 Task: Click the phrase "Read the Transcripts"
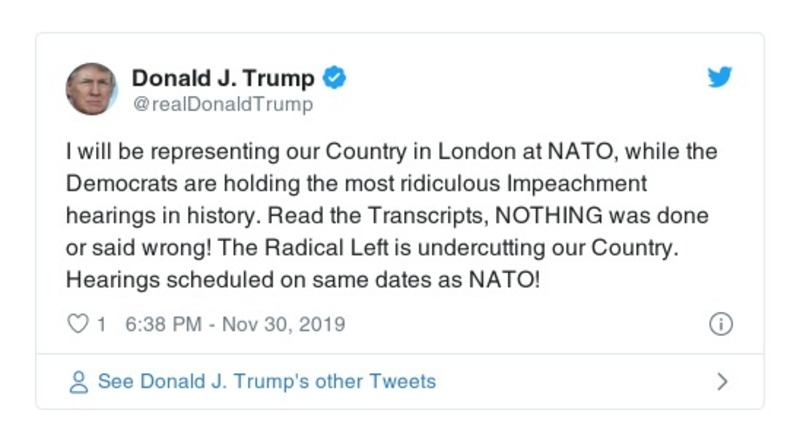[369, 216]
